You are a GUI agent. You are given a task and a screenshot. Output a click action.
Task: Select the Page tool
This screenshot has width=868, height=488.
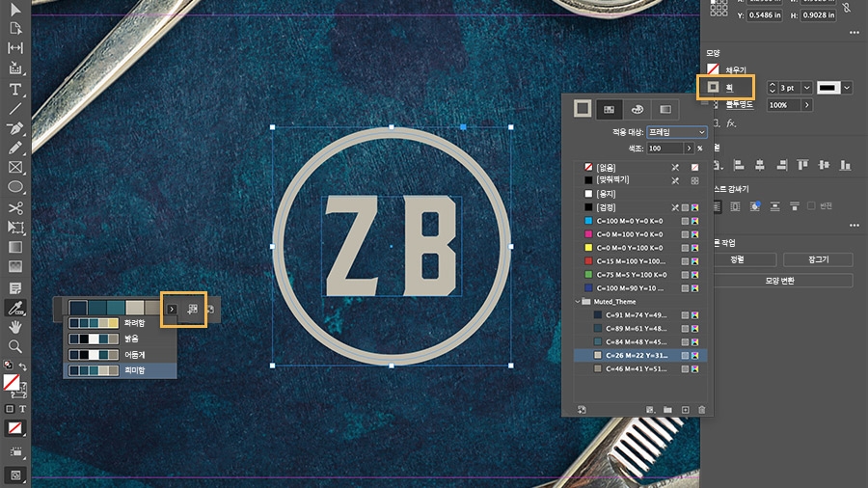coord(14,28)
